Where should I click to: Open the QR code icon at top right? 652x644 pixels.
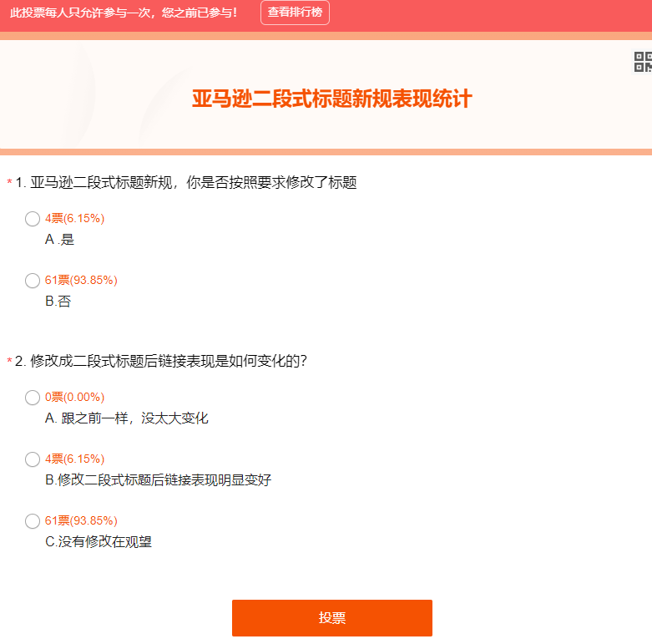pos(643,62)
